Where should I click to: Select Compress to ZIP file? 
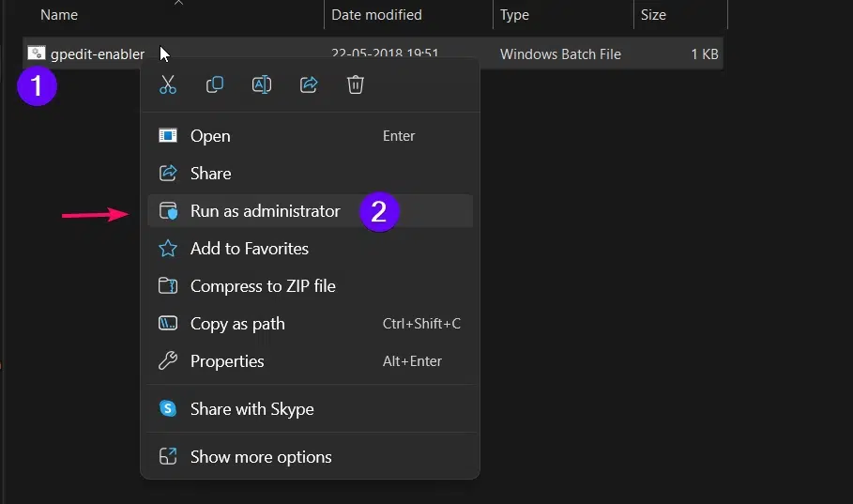click(310, 285)
